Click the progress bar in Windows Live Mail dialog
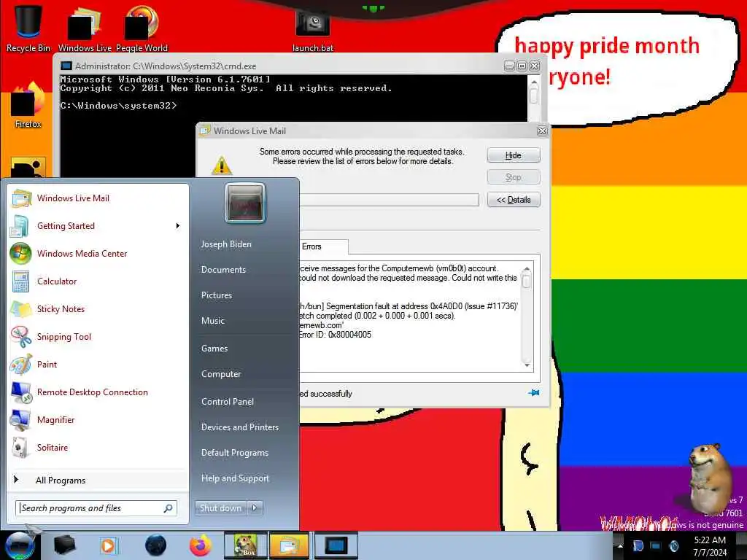Image resolution: width=747 pixels, height=560 pixels. [389, 200]
